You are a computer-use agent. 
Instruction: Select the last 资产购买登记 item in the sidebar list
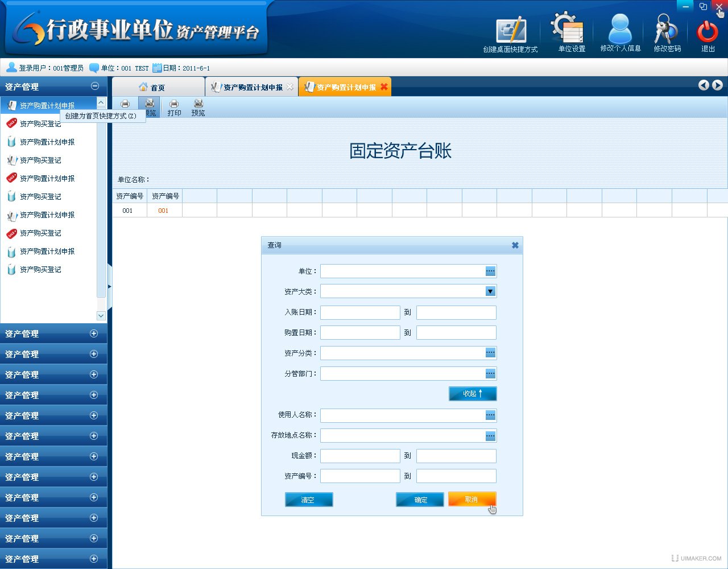(x=40, y=270)
